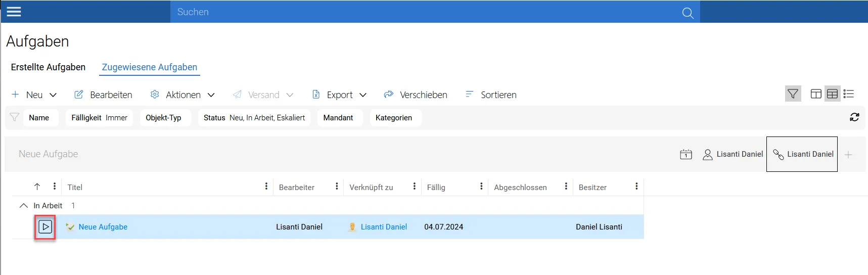Click the sort ascending arrow column header
This screenshot has height=275, width=868.
pos(37,187)
